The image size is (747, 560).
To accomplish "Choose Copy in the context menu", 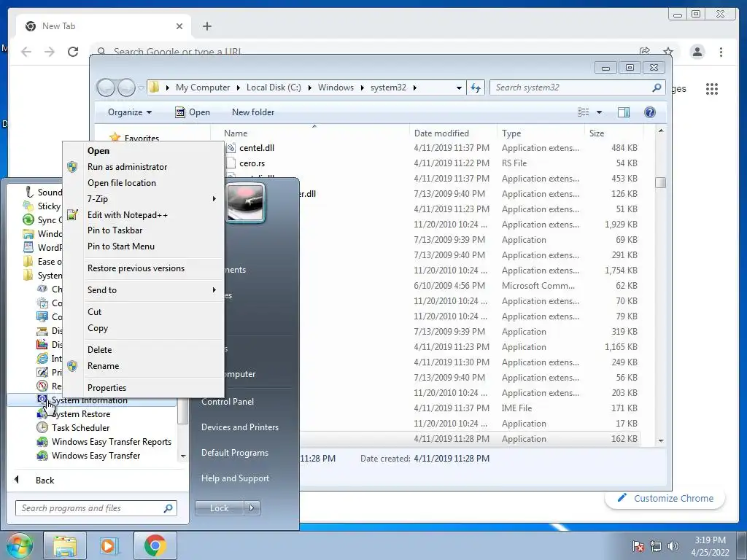I will coord(98,328).
